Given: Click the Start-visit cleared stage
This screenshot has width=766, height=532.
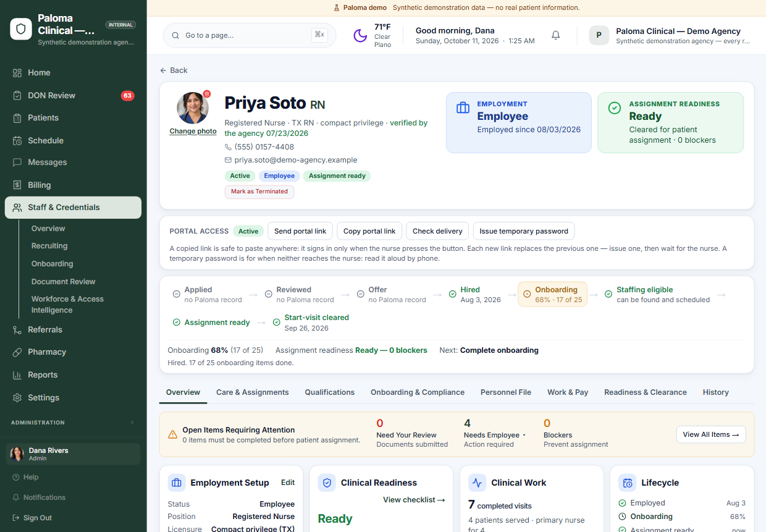Looking at the screenshot, I should [311, 323].
